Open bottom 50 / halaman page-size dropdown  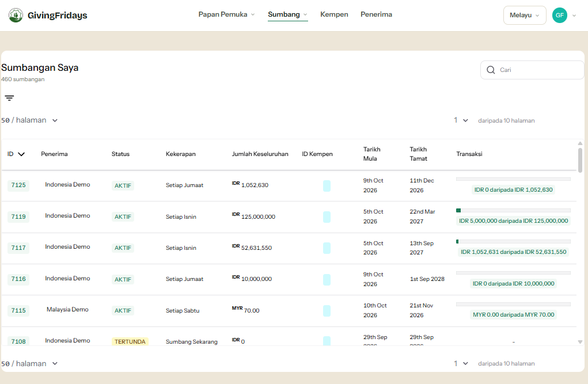[29, 364]
